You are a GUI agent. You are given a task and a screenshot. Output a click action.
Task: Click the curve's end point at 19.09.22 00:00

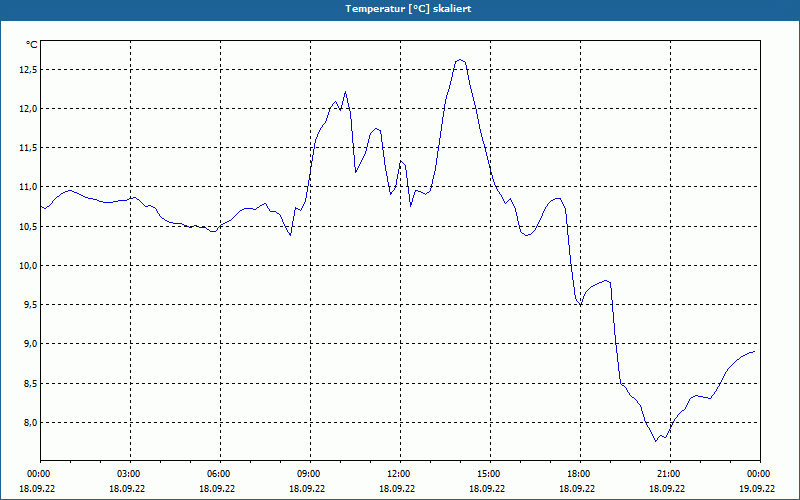754,352
